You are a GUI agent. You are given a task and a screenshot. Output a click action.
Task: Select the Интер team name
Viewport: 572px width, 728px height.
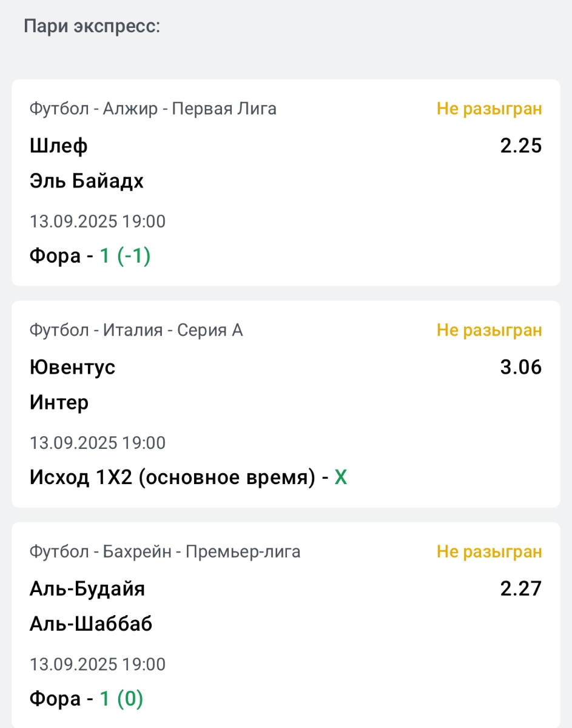59,402
